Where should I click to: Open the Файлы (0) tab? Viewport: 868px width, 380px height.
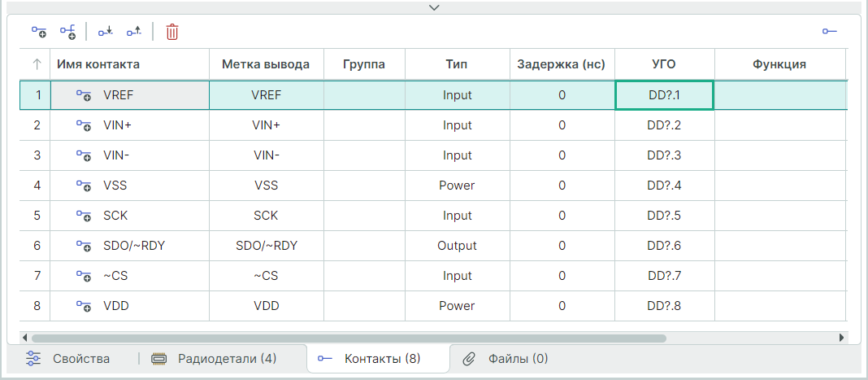click(506, 358)
